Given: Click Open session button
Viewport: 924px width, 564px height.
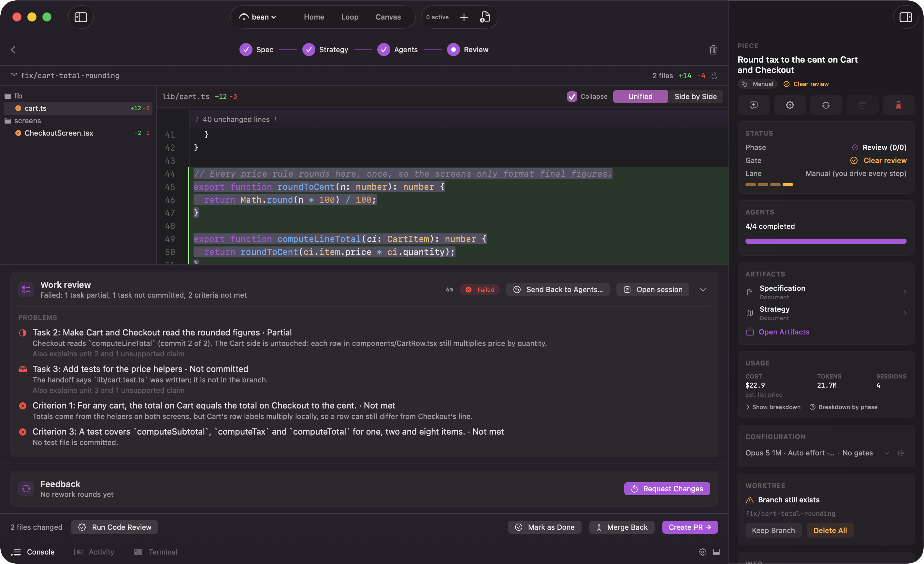Looking at the screenshot, I should point(653,290).
